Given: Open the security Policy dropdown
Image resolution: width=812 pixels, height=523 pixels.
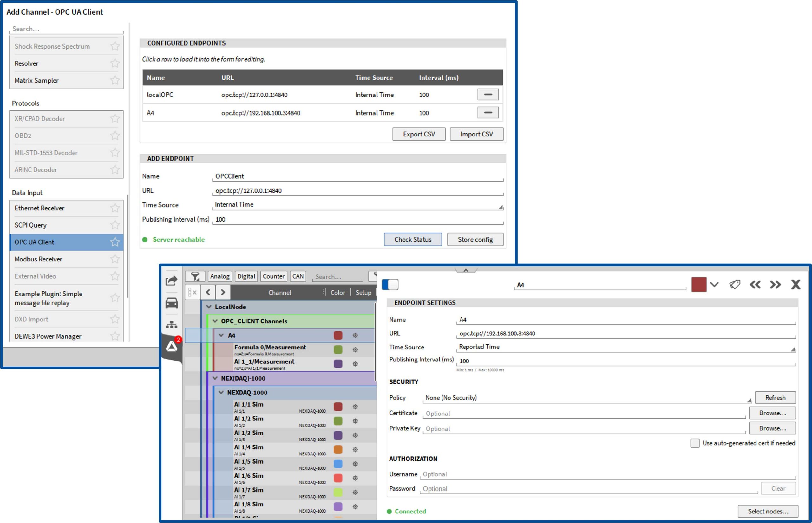Looking at the screenshot, I should [587, 398].
